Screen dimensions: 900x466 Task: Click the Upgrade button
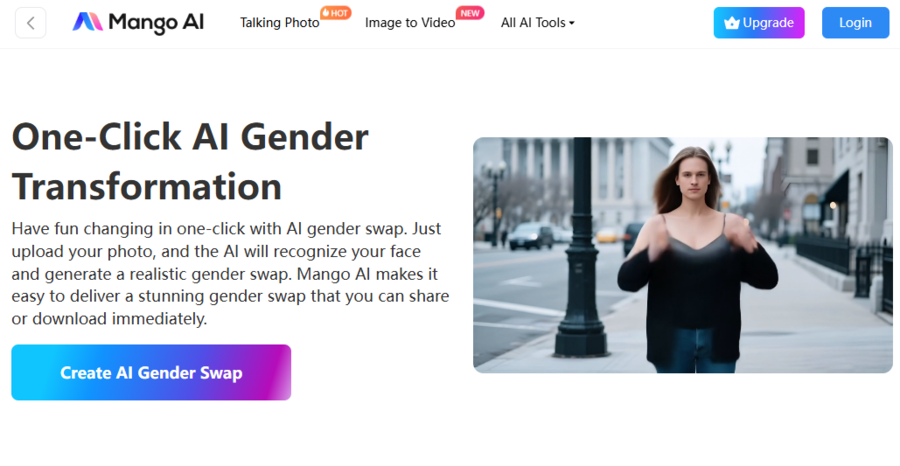pos(759,23)
